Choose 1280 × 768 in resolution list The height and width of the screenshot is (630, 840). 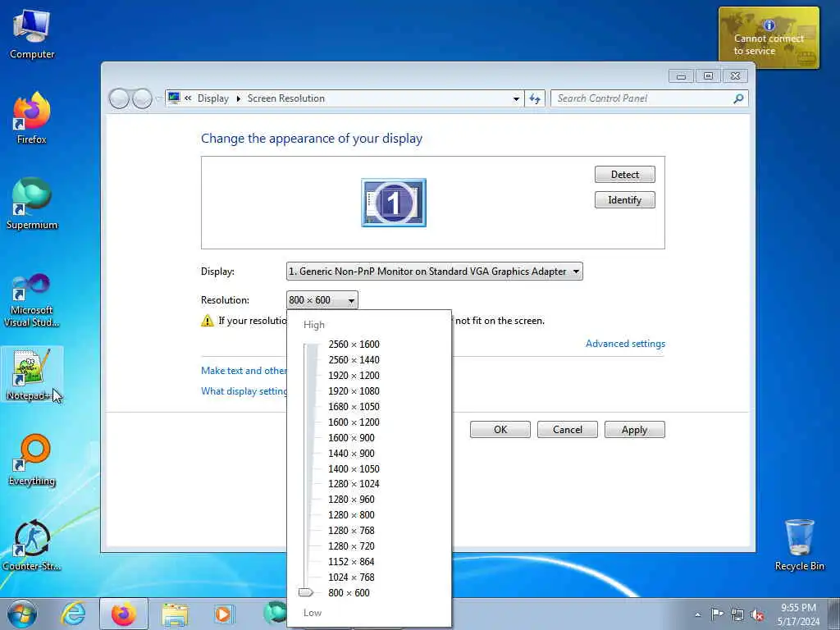(x=351, y=531)
